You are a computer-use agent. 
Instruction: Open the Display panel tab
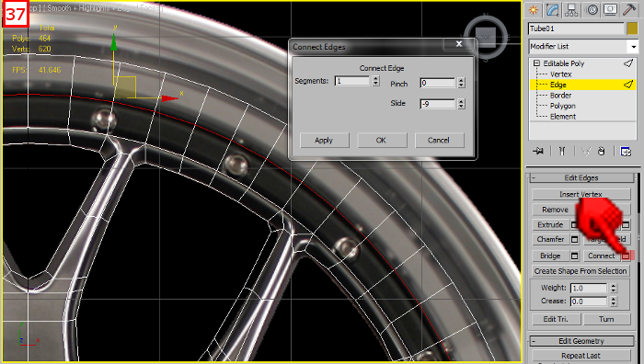point(610,10)
